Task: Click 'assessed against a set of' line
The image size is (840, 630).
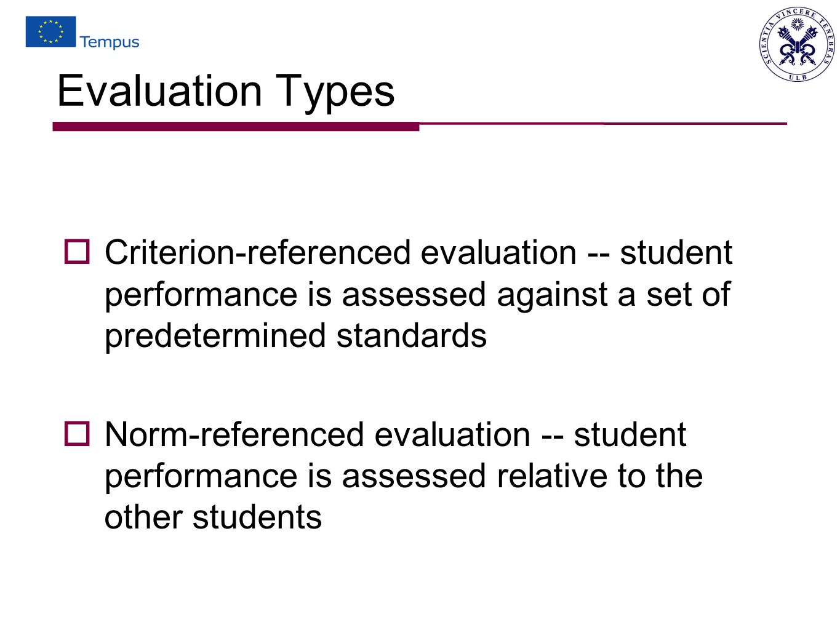Action: point(536,294)
